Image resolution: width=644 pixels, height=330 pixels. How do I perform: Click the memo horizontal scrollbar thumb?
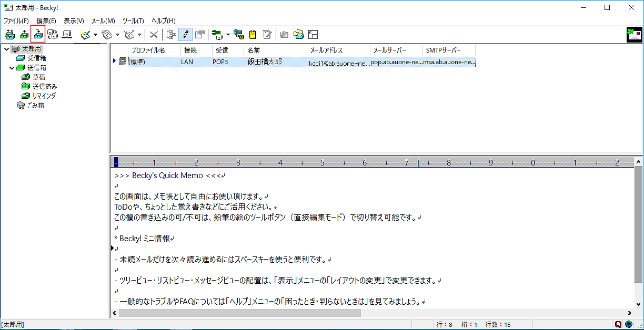(x=240, y=313)
